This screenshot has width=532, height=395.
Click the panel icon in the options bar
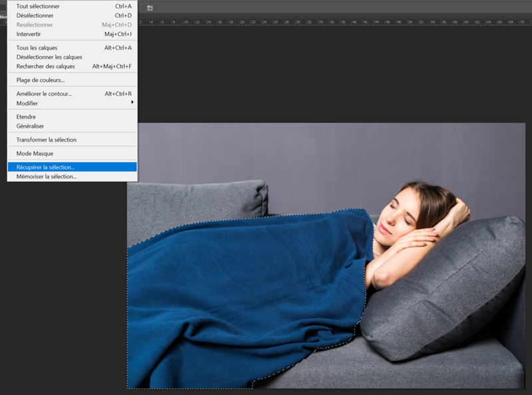(x=150, y=8)
